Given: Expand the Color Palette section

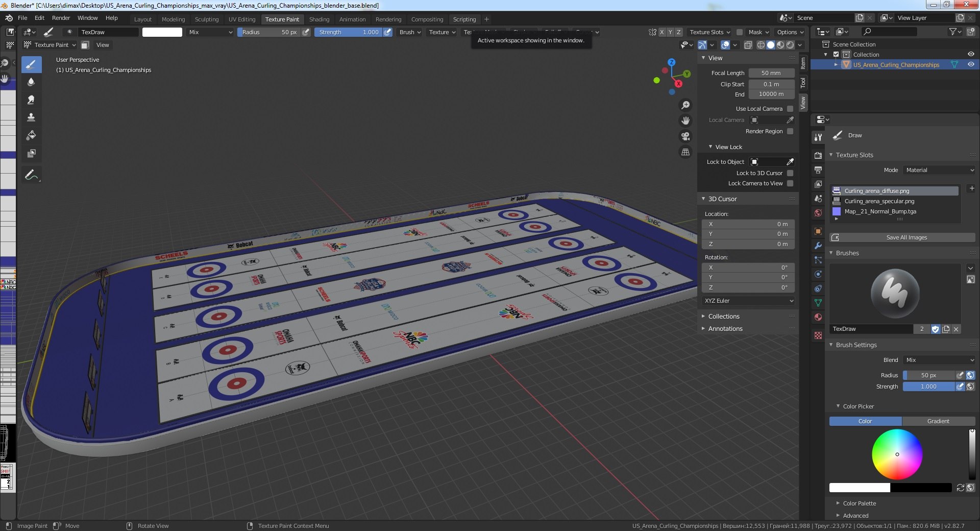Looking at the screenshot, I should [x=860, y=503].
